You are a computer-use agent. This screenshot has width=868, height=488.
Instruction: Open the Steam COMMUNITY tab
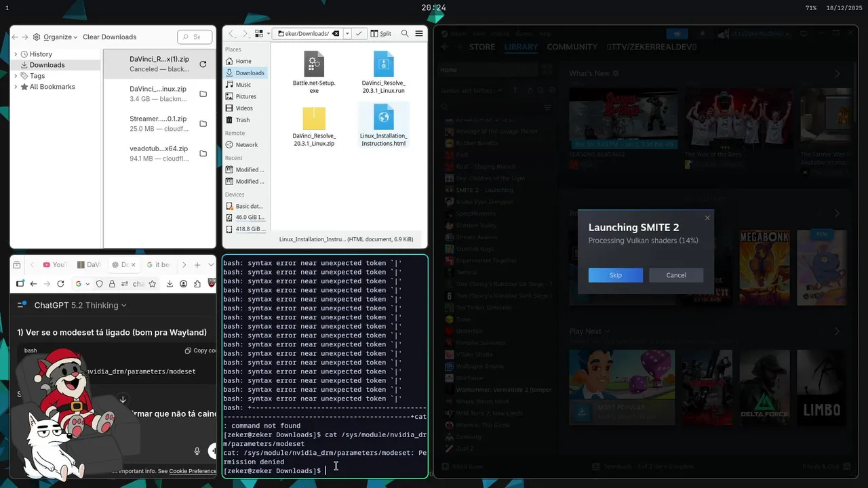pos(572,47)
